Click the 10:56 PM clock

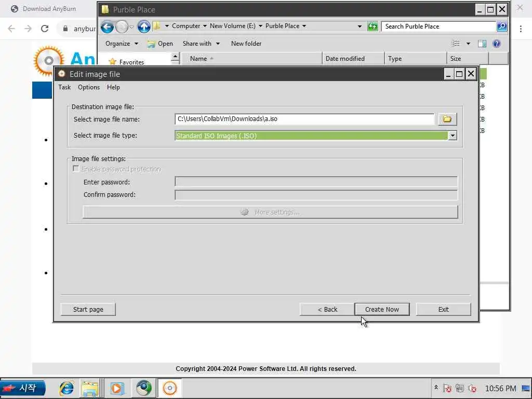(x=500, y=389)
